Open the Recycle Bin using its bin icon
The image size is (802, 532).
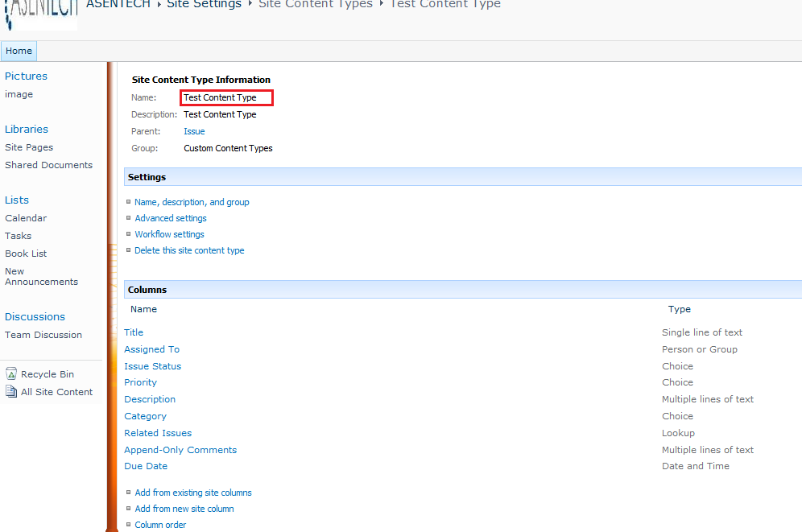[11, 373]
